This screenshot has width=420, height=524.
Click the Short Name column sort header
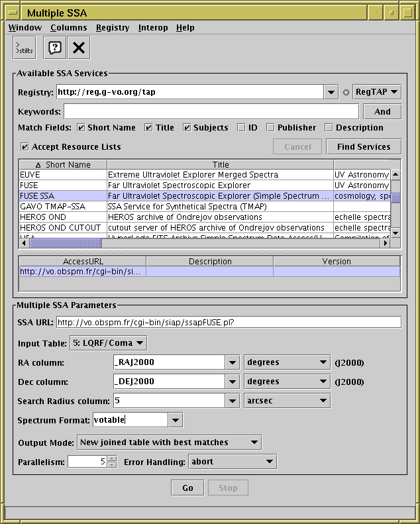coord(63,165)
